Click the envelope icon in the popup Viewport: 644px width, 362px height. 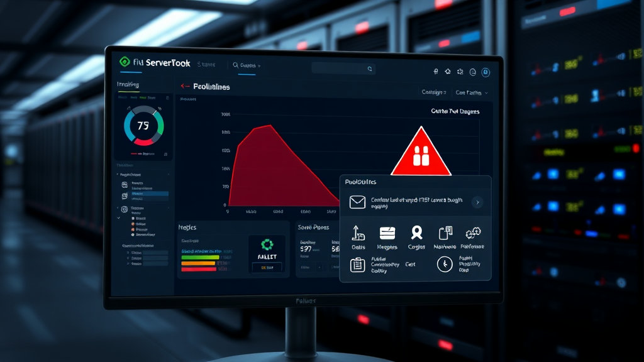click(x=357, y=202)
